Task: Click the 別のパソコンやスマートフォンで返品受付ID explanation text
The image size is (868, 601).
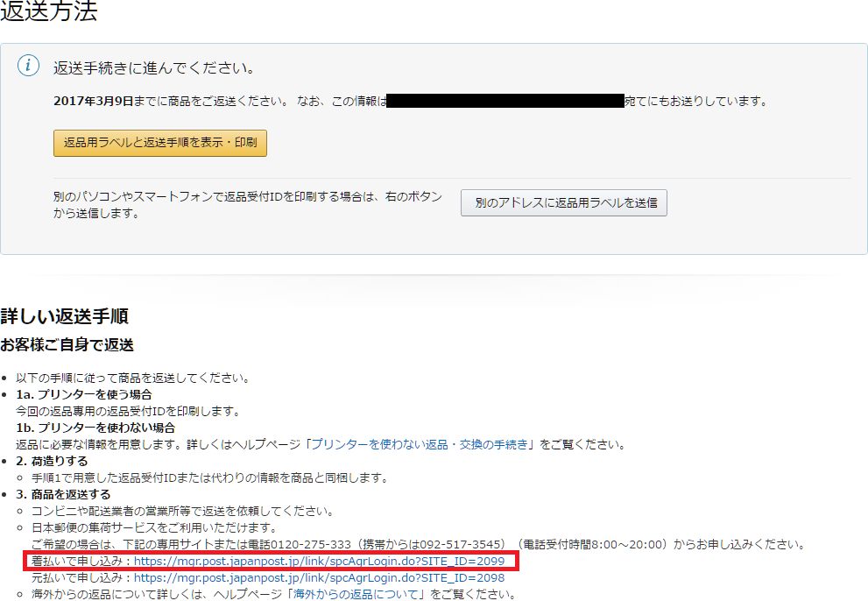Action: click(x=248, y=204)
